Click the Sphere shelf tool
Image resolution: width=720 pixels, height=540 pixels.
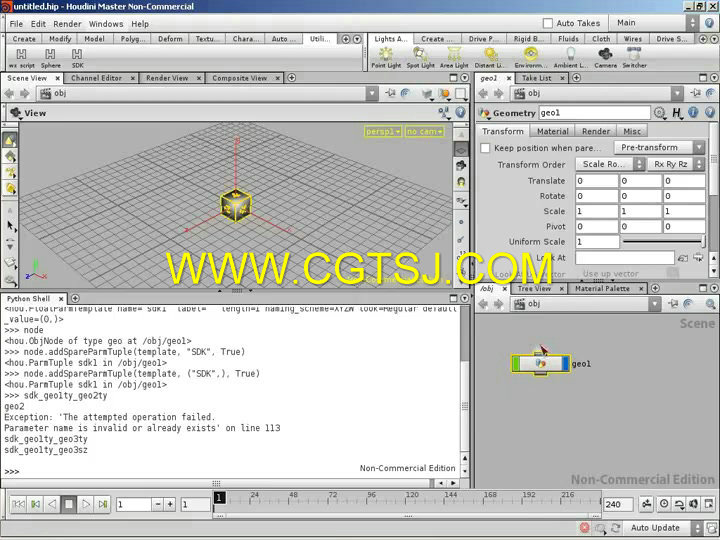(51, 58)
